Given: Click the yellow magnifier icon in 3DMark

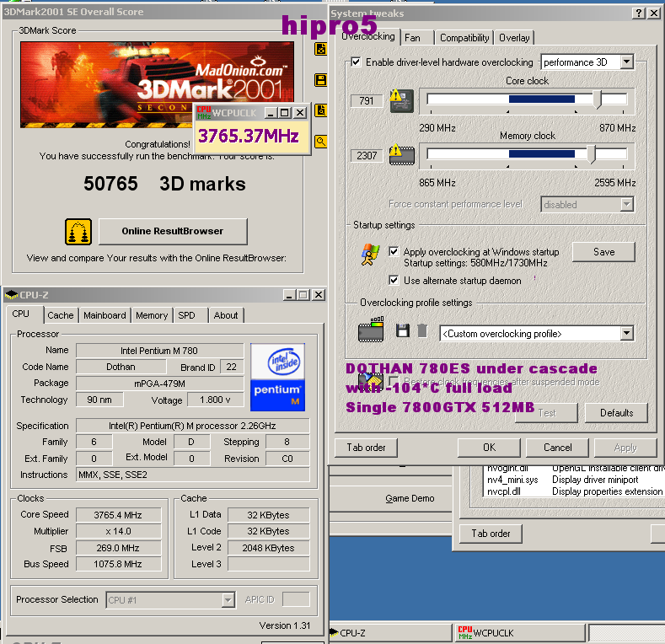Looking at the screenshot, I should [320, 142].
